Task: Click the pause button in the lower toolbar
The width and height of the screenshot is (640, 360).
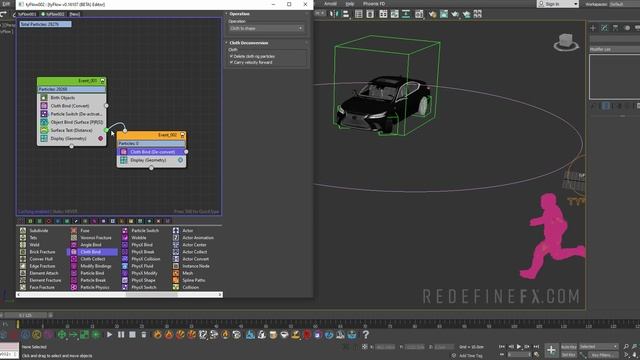Action: click(121, 335)
